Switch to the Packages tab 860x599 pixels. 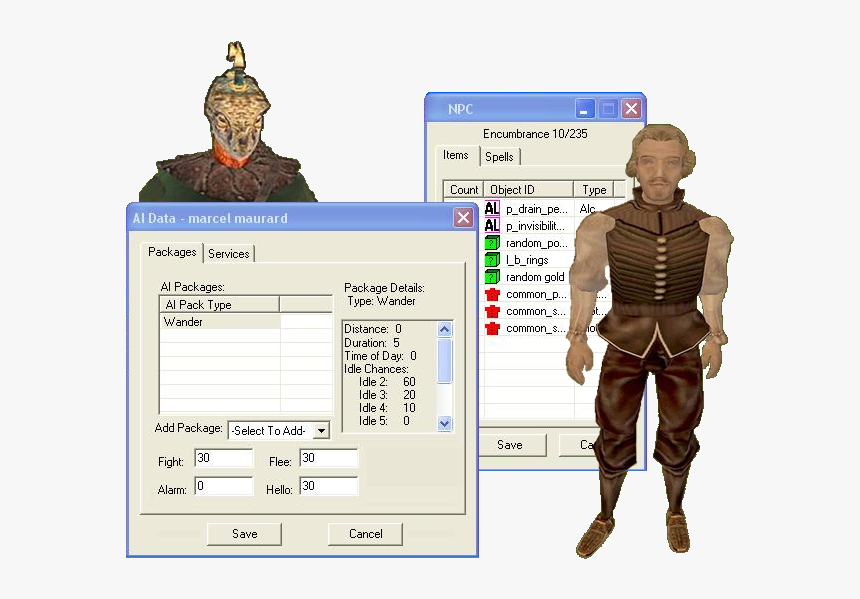tap(172, 252)
